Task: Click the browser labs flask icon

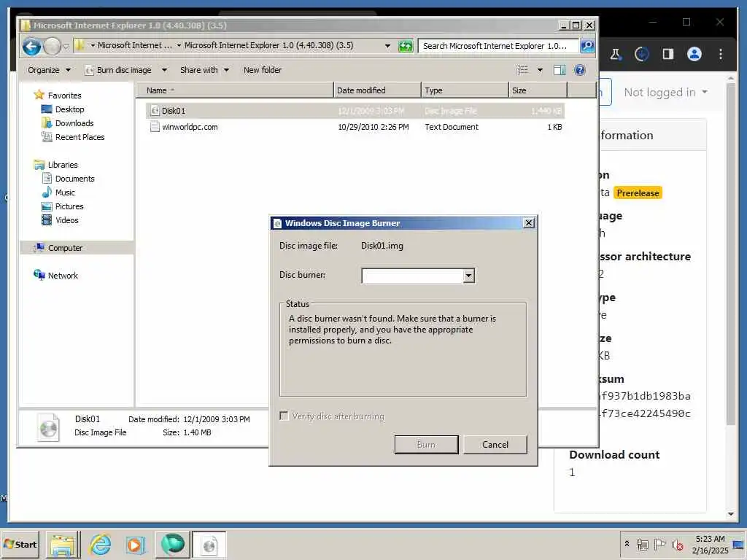Action: click(x=615, y=54)
